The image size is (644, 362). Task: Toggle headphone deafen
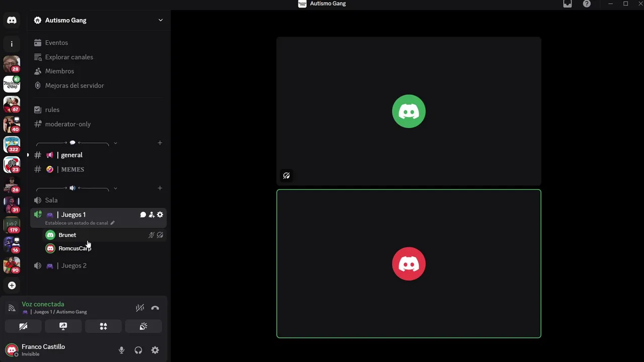point(138,350)
